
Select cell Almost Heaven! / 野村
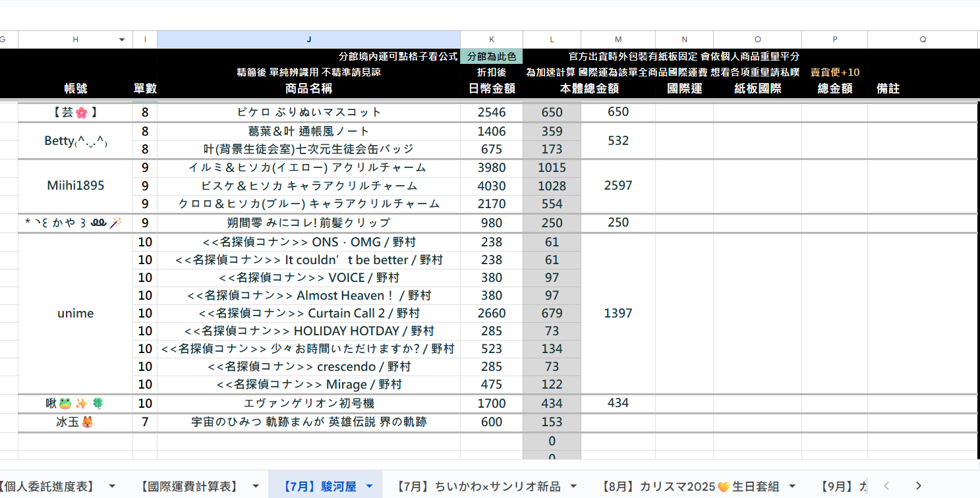[x=308, y=296]
